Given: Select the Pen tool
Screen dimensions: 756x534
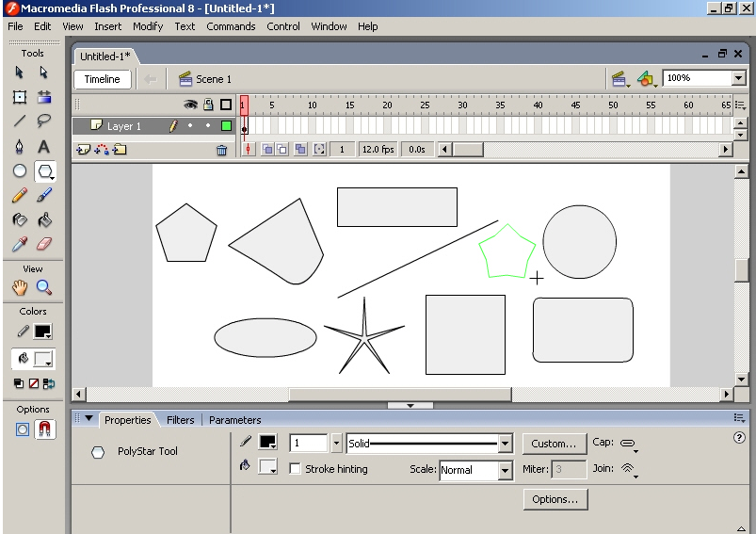Looking at the screenshot, I should [19, 146].
